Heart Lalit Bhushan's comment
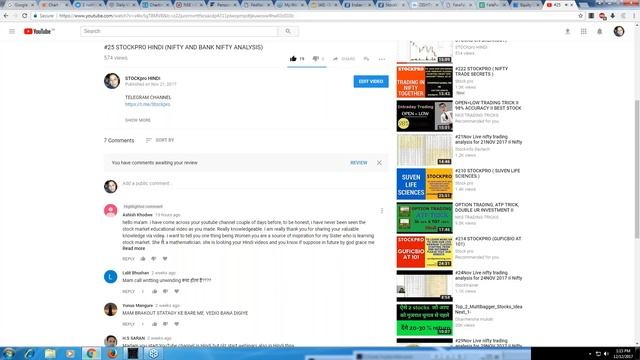 pyautogui.click(x=176, y=291)
